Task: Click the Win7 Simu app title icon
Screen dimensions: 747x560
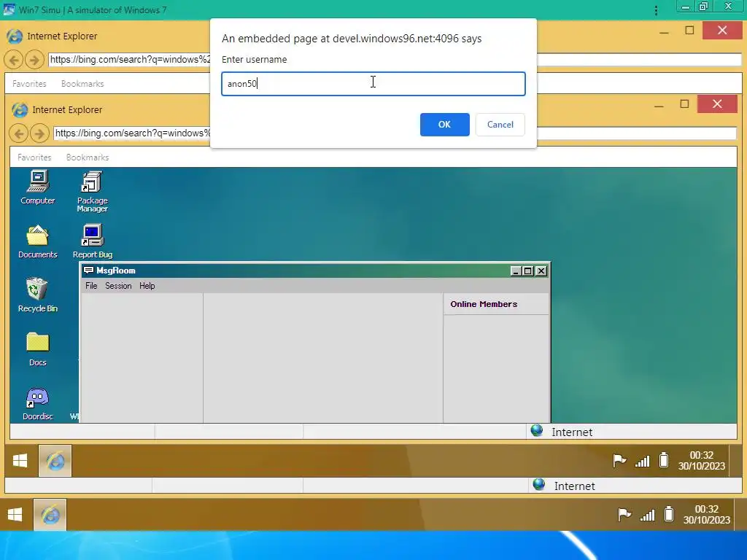Action: click(x=9, y=9)
